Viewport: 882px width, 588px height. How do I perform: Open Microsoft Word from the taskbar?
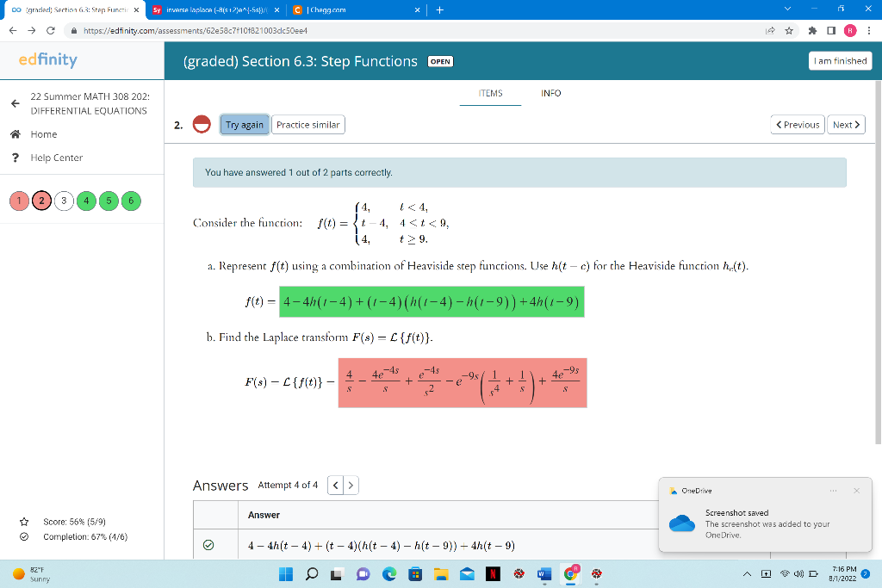pyautogui.click(x=543, y=573)
